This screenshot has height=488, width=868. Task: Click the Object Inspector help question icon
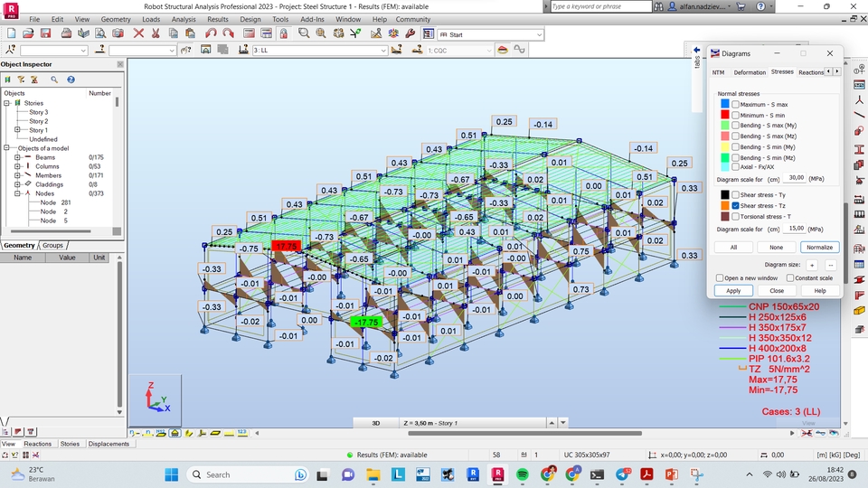click(x=71, y=80)
